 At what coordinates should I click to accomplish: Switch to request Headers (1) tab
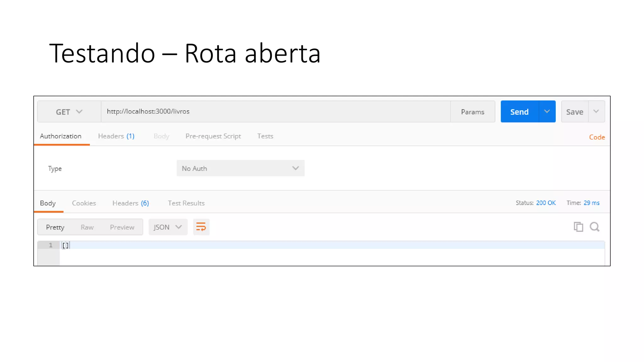[116, 136]
